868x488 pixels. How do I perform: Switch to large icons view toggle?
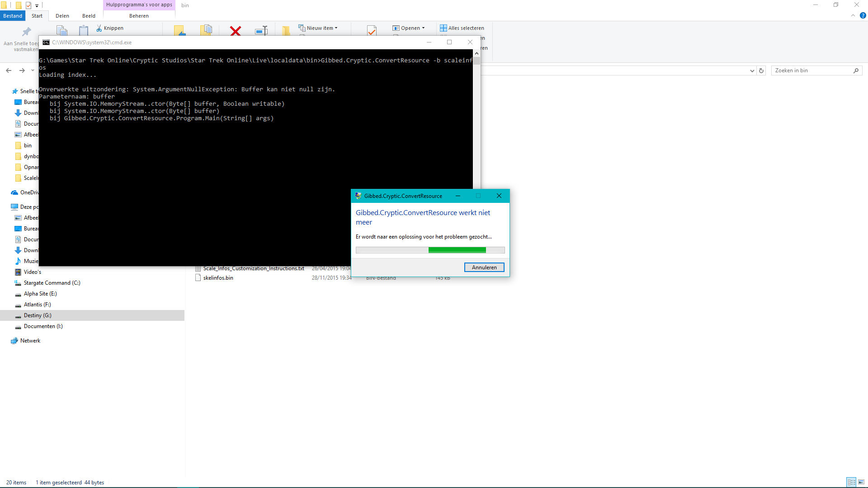(861, 482)
